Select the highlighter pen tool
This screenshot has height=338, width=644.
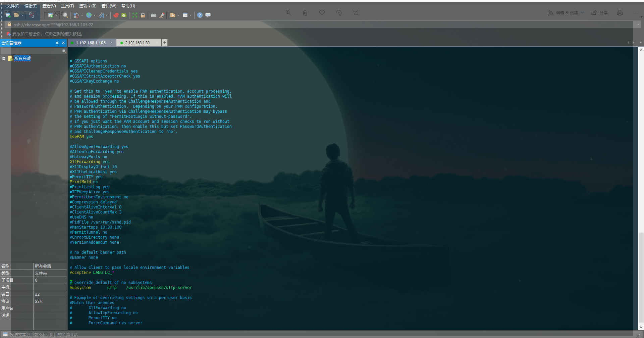(162, 15)
